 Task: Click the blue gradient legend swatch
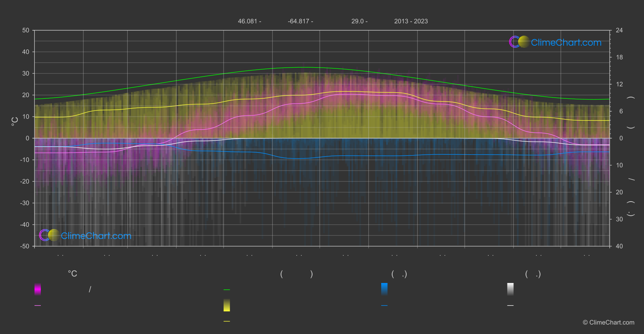[x=384, y=289]
